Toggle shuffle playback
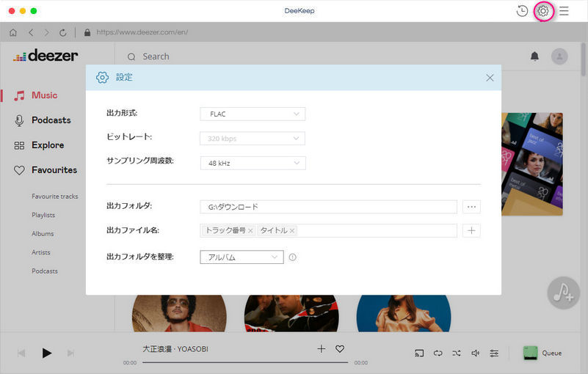The width and height of the screenshot is (588, 374). point(457,353)
